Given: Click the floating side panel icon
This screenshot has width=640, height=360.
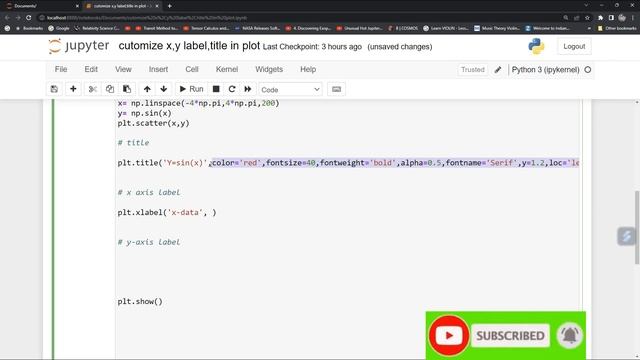Looking at the screenshot, I should (627, 236).
